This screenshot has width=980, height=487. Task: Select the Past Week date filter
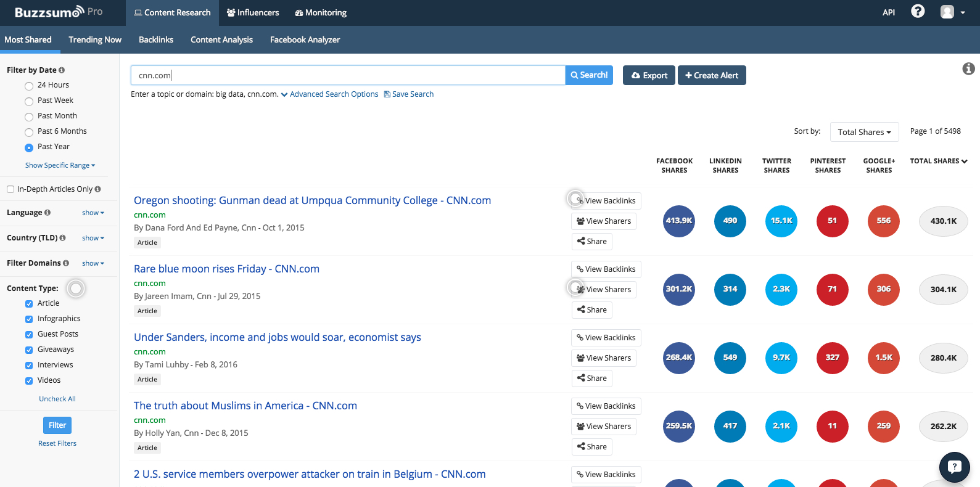coord(29,101)
